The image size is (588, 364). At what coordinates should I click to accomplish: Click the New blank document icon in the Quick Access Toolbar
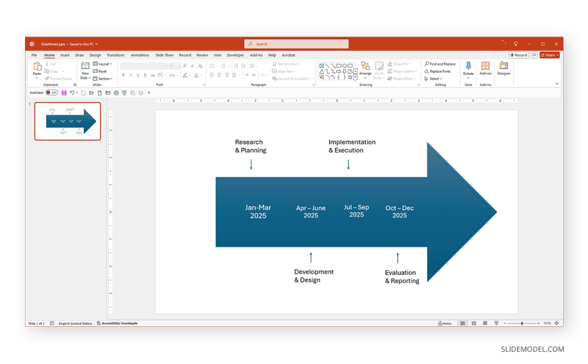100,93
